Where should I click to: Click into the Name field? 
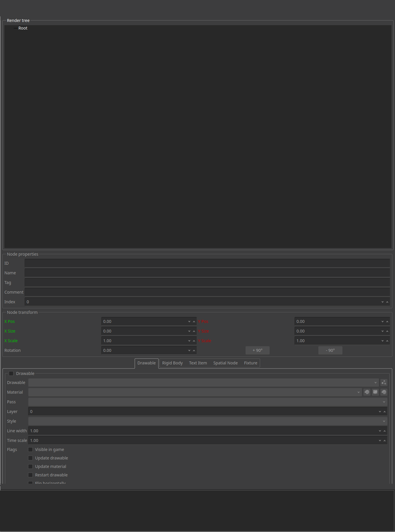[x=207, y=273]
